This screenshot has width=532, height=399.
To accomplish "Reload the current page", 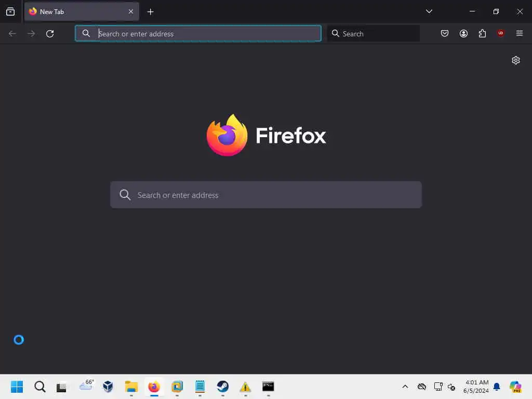I will [50, 34].
